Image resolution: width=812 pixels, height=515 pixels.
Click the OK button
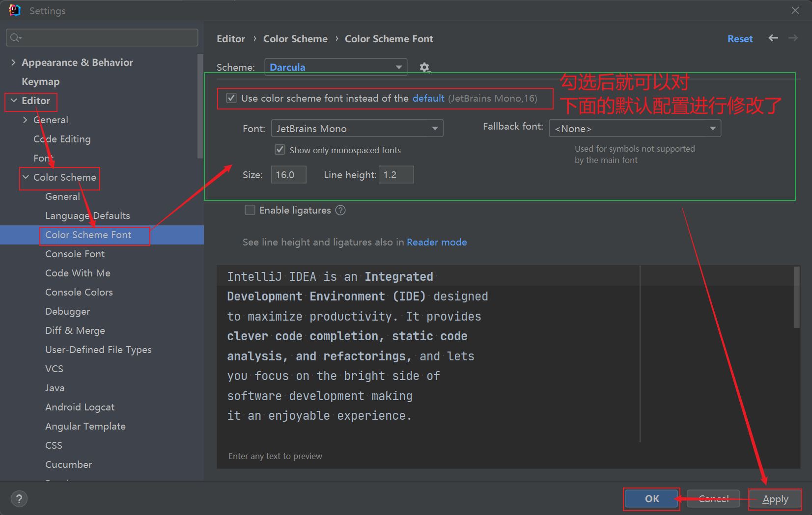652,499
